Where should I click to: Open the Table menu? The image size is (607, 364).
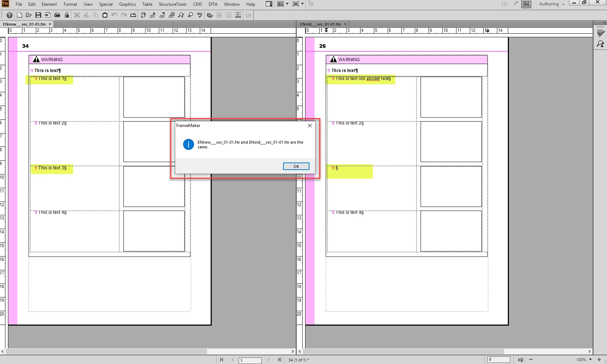147,4
